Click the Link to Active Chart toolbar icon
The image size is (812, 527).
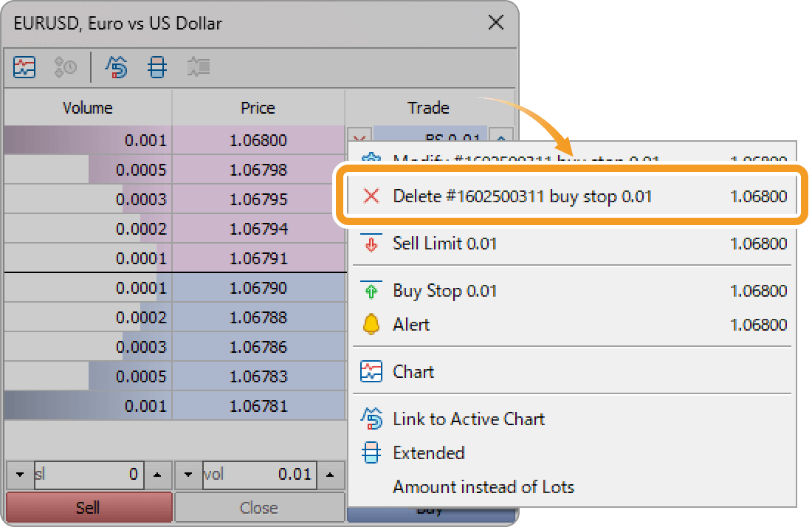tap(116, 67)
